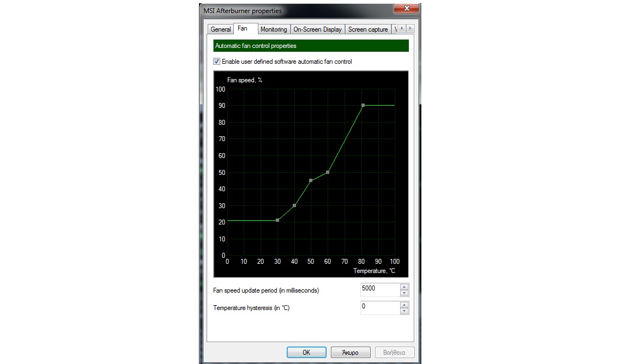Click the Automatic fan control properties header
The height and width of the screenshot is (364, 628).
tap(311, 46)
